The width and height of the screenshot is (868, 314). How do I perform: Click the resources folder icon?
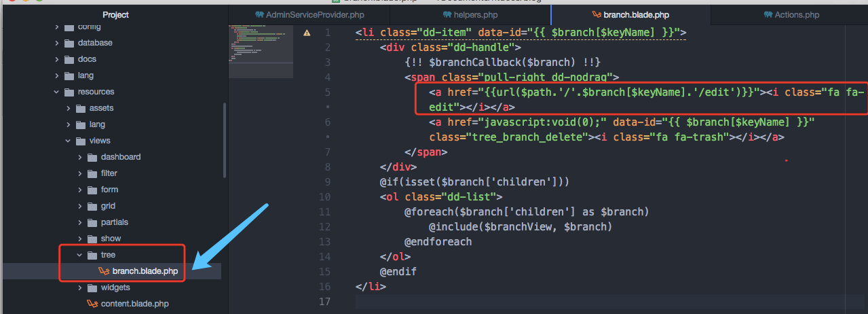tap(69, 92)
